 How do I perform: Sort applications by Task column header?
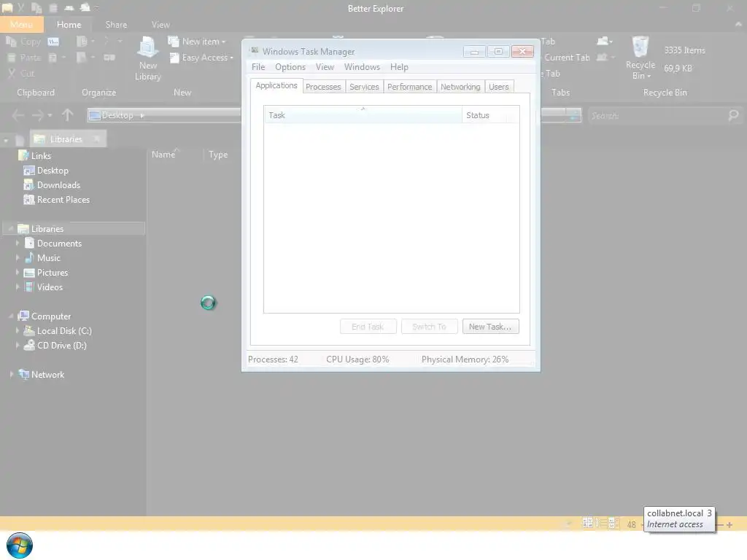pos(363,115)
